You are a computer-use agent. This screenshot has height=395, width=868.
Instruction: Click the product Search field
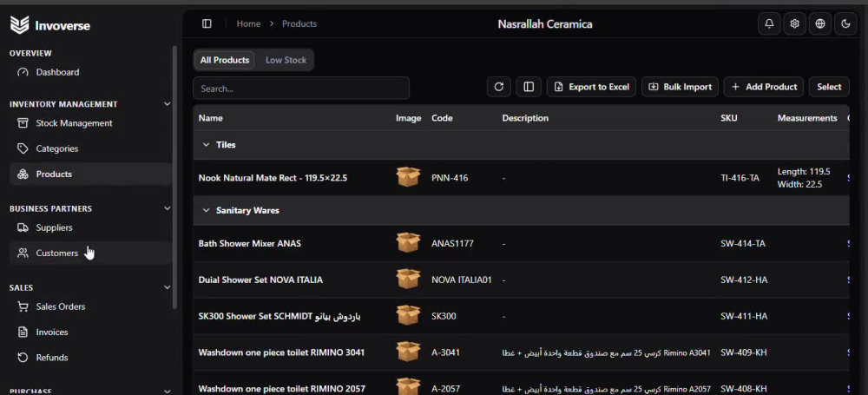301,88
